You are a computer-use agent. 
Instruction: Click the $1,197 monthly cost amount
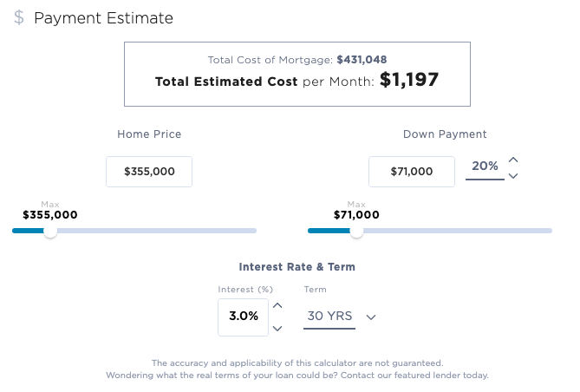coord(409,81)
